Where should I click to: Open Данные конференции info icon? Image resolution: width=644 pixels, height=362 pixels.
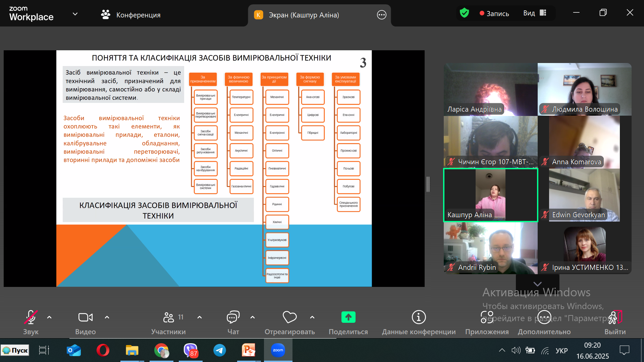tap(419, 317)
